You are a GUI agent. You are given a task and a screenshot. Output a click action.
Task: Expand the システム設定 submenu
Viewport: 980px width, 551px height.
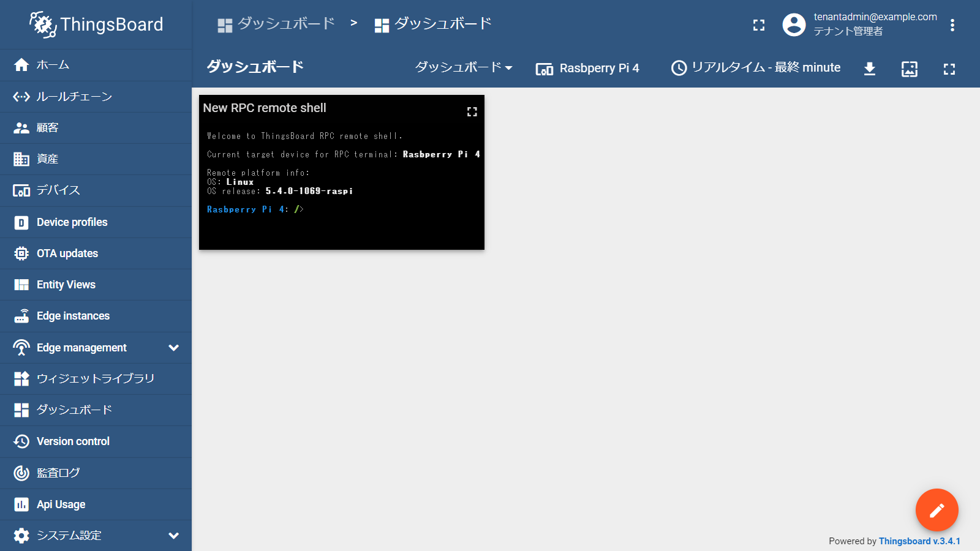[173, 536]
